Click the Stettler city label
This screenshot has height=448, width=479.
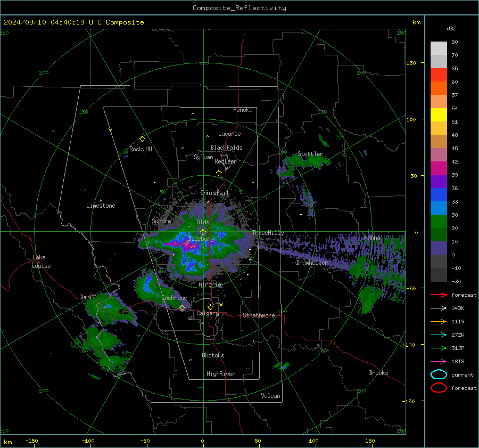(x=310, y=154)
